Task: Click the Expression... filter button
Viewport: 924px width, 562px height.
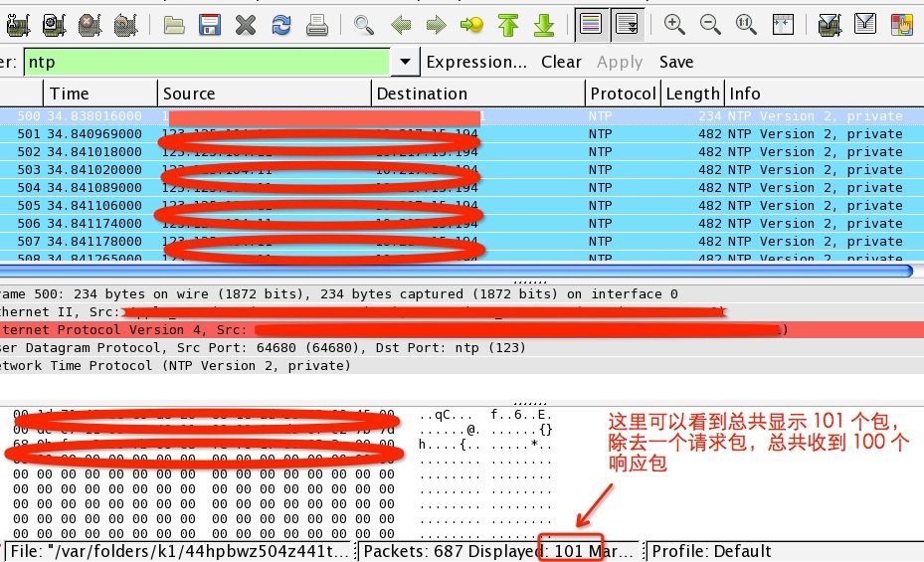Action: click(x=476, y=62)
